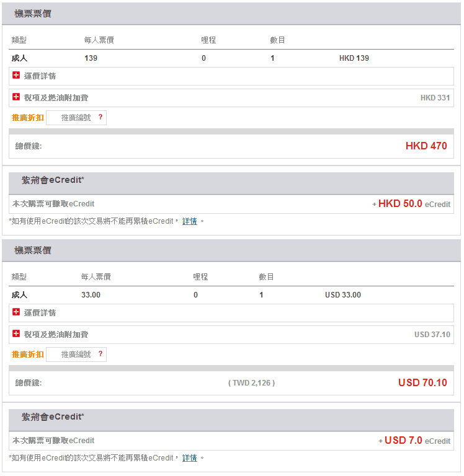Click the question mark help icon in the HKD promo field

(100, 117)
